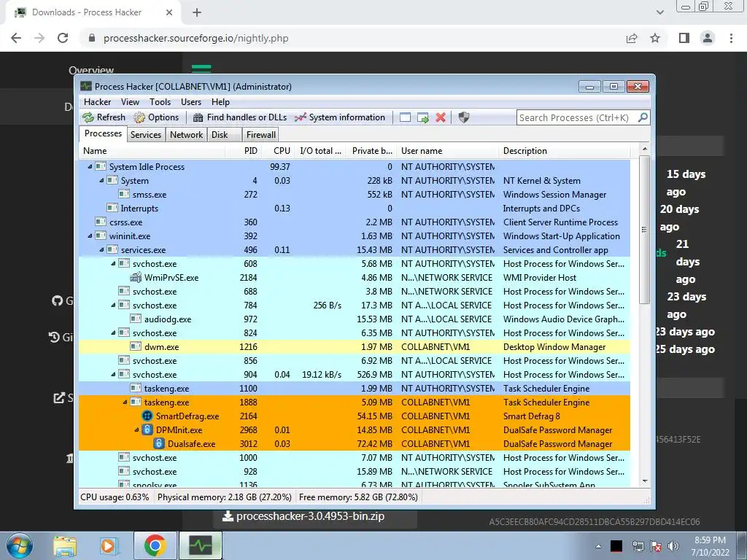Open System information from toolbar

click(340, 117)
